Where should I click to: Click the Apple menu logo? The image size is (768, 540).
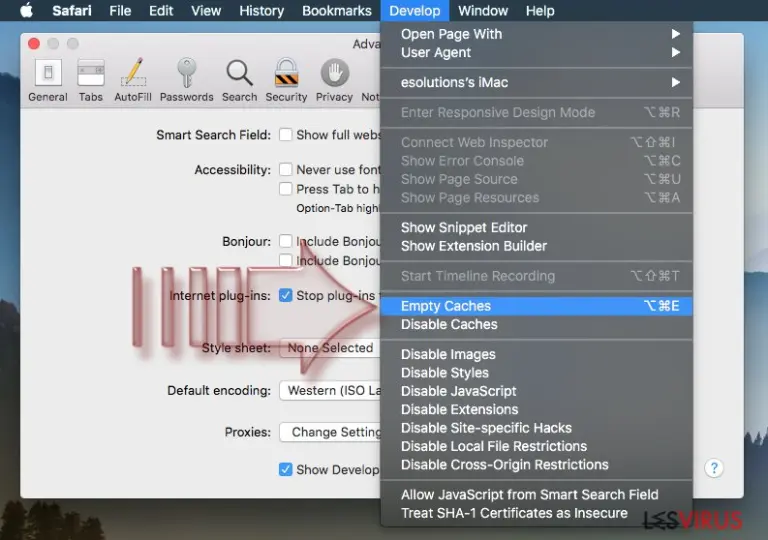point(27,10)
